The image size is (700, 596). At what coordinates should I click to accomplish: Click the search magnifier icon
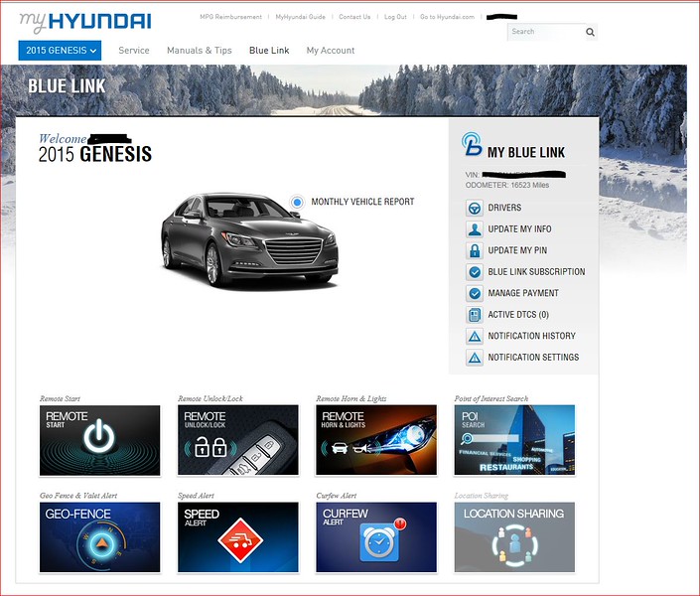590,32
